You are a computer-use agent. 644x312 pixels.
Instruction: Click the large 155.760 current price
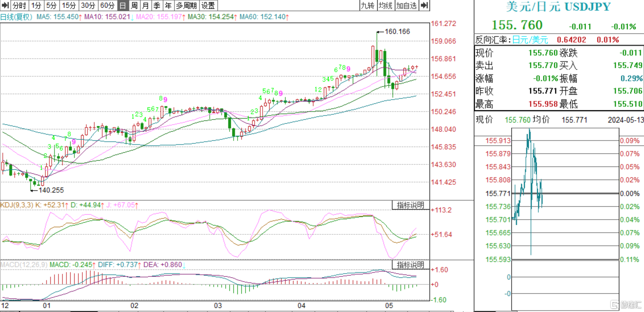click(517, 25)
